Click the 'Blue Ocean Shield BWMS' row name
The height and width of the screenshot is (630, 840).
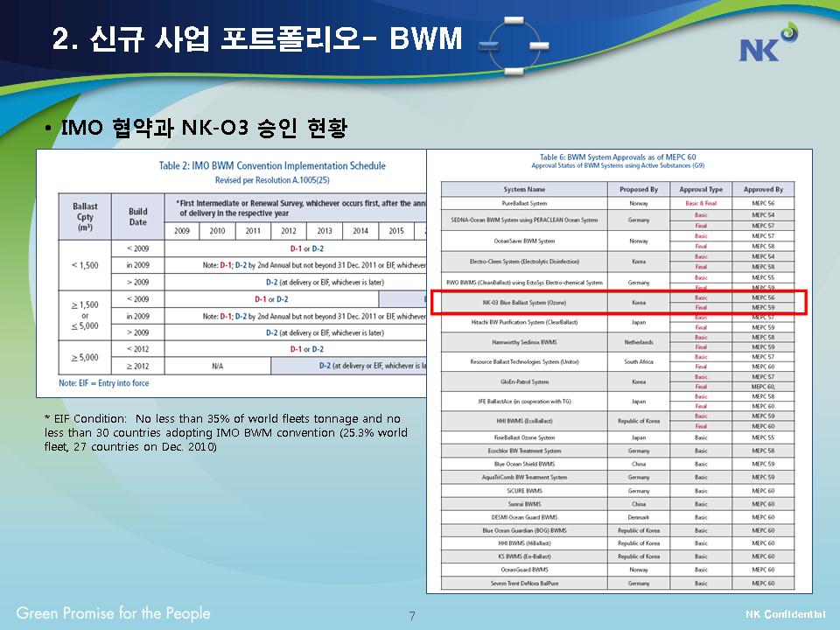[x=524, y=465]
